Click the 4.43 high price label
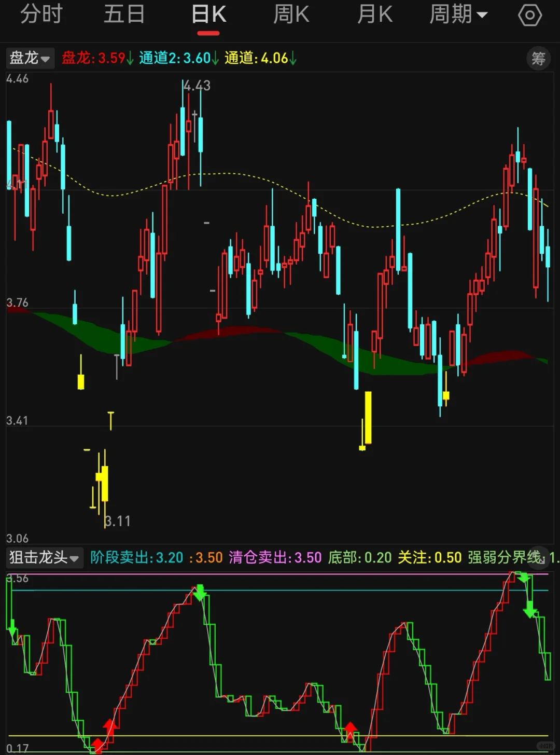The width and height of the screenshot is (560, 755). coord(197,86)
